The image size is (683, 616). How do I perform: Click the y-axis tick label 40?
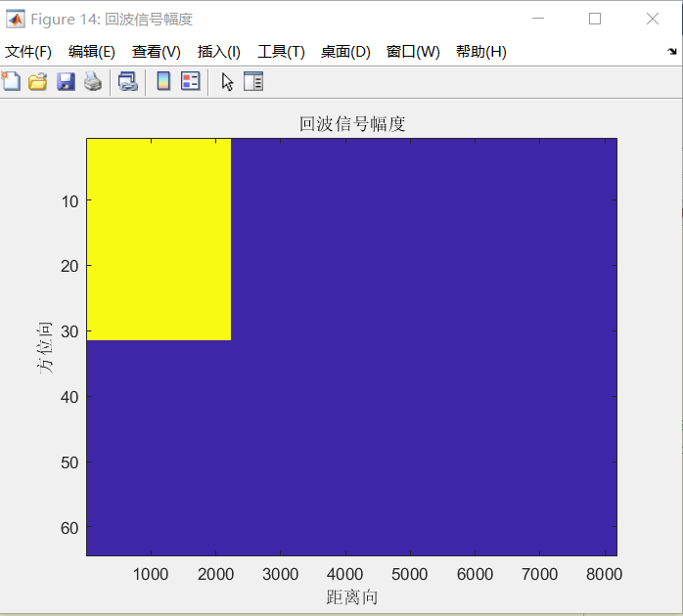tap(69, 397)
